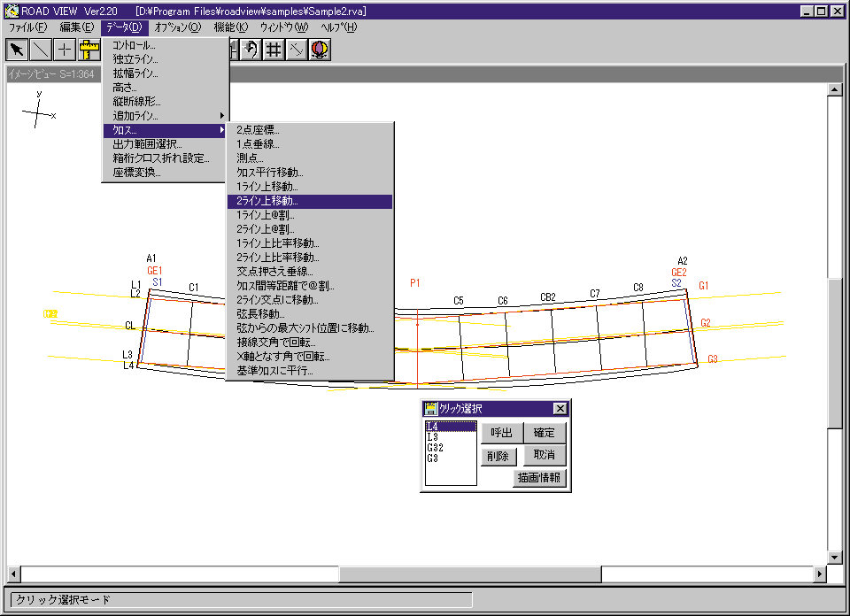This screenshot has width=850, height=616.
Task: Click the horizontal scrollbar left arrow
Action: coord(14,574)
